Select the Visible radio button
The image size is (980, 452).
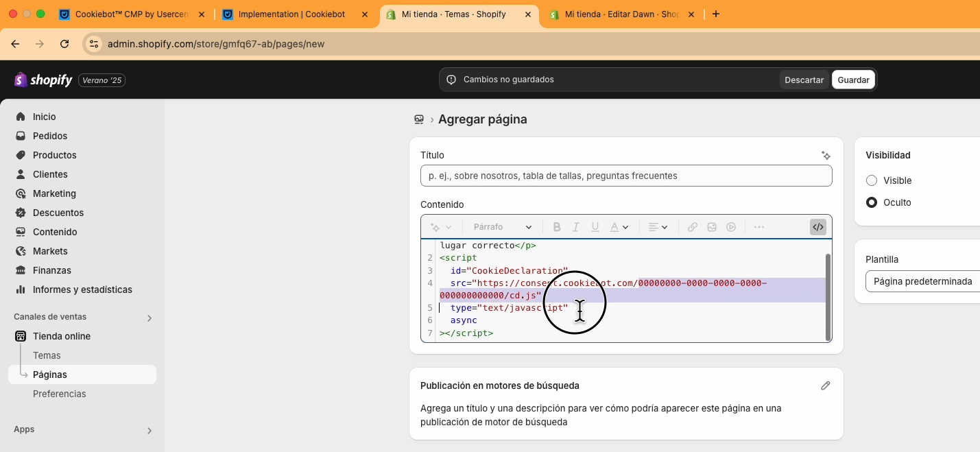tap(872, 180)
